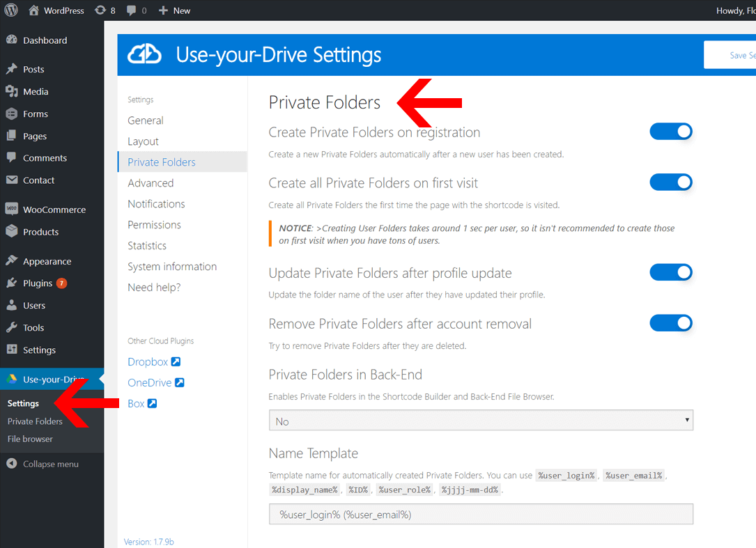
Task: Click the Comments speech bubble sidebar icon
Action: [x=12, y=157]
